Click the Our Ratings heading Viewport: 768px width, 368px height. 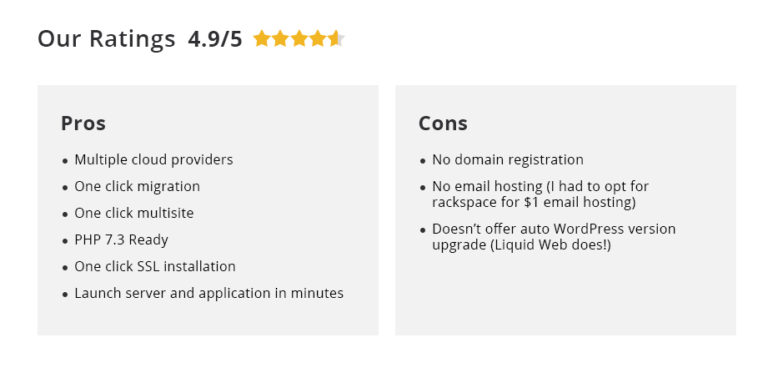[106, 39]
